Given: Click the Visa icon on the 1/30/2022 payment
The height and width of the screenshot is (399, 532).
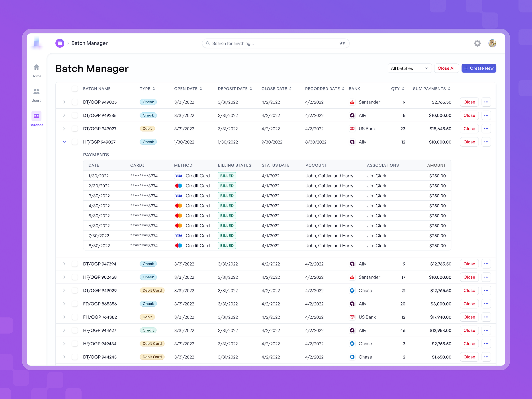Looking at the screenshot, I should (179, 176).
